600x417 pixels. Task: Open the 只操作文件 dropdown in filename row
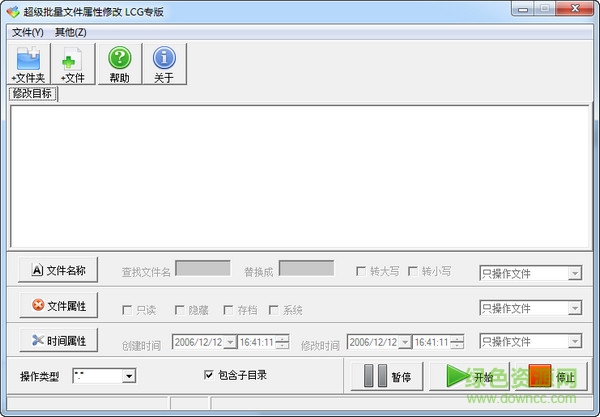(574, 273)
